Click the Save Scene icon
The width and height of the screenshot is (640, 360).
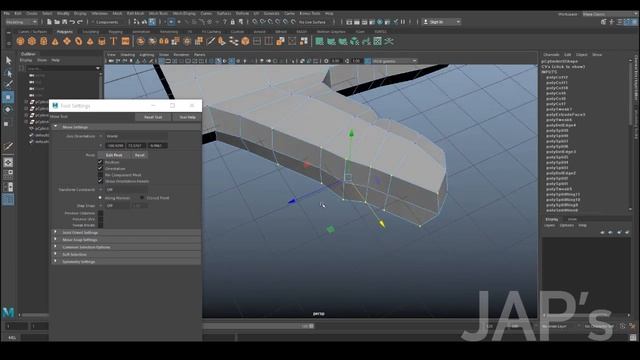(64, 22)
